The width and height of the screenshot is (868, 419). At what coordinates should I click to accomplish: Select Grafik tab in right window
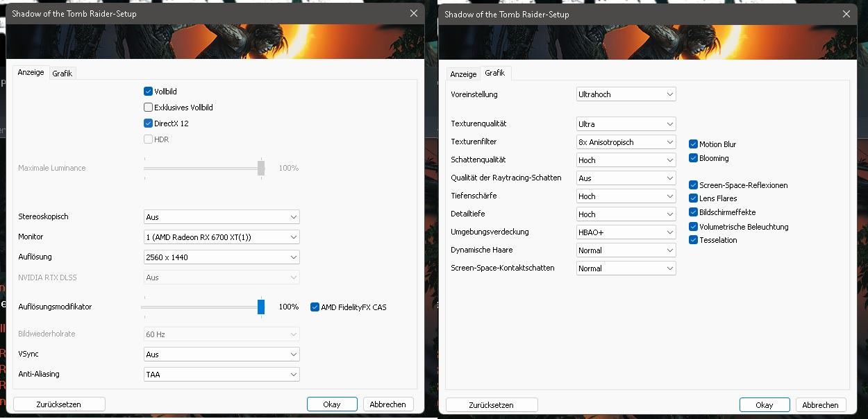[495, 73]
